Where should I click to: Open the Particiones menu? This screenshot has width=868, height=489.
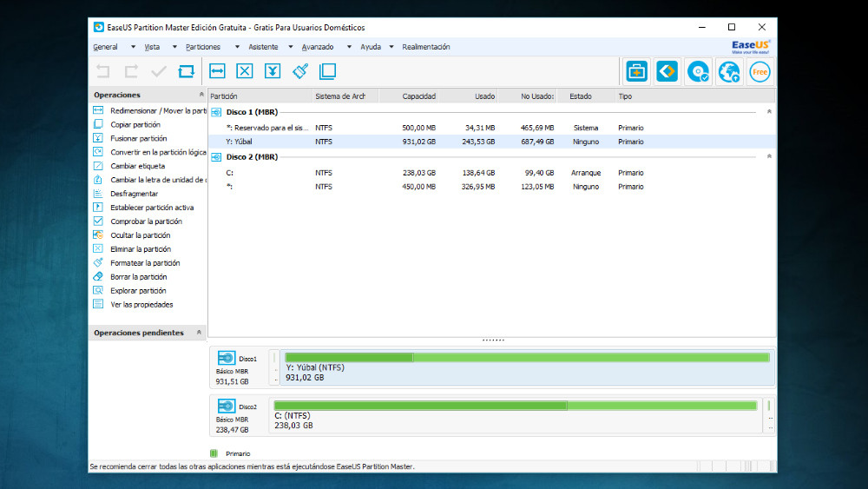202,47
